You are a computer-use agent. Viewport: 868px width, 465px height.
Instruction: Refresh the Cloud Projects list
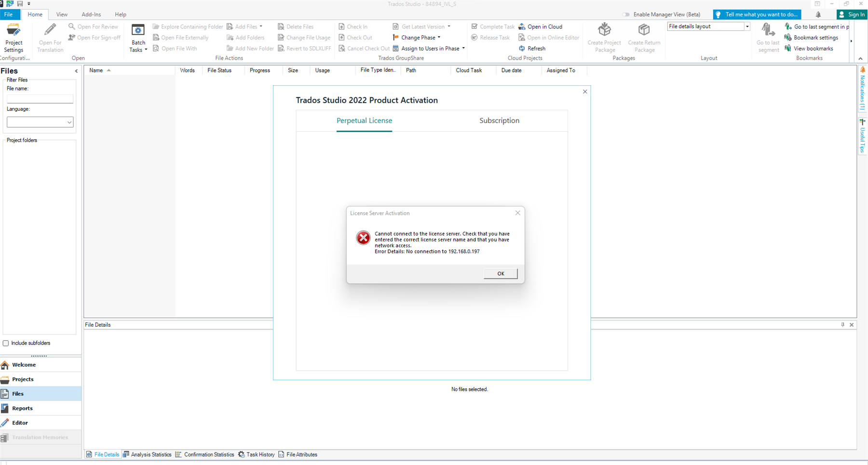532,48
